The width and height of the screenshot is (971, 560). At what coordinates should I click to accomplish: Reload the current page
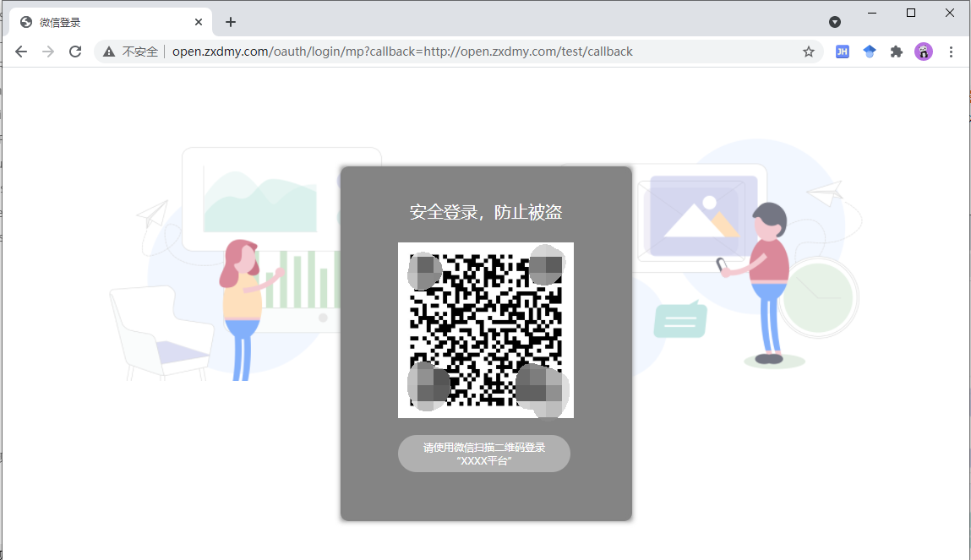75,52
